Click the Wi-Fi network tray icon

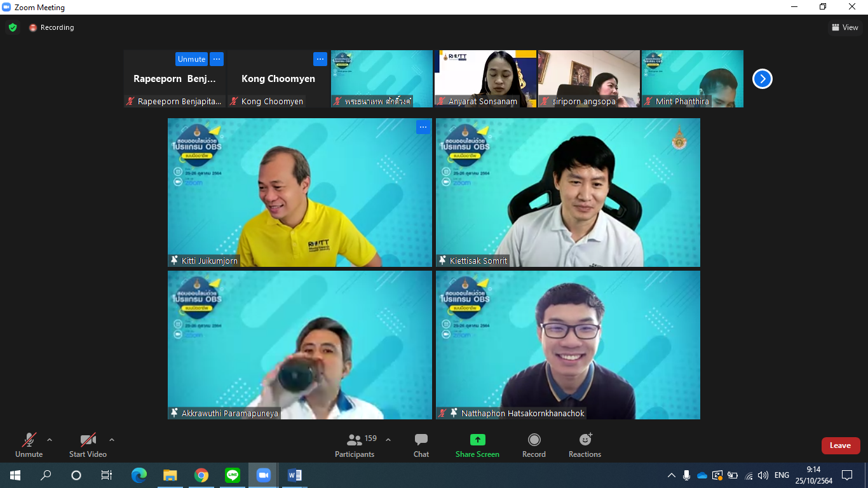coord(749,475)
